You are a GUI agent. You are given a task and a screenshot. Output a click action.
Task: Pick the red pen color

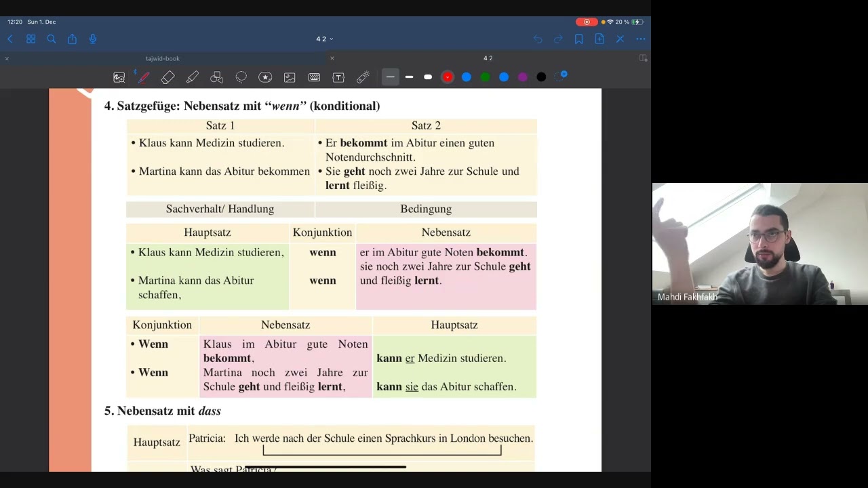[448, 77]
